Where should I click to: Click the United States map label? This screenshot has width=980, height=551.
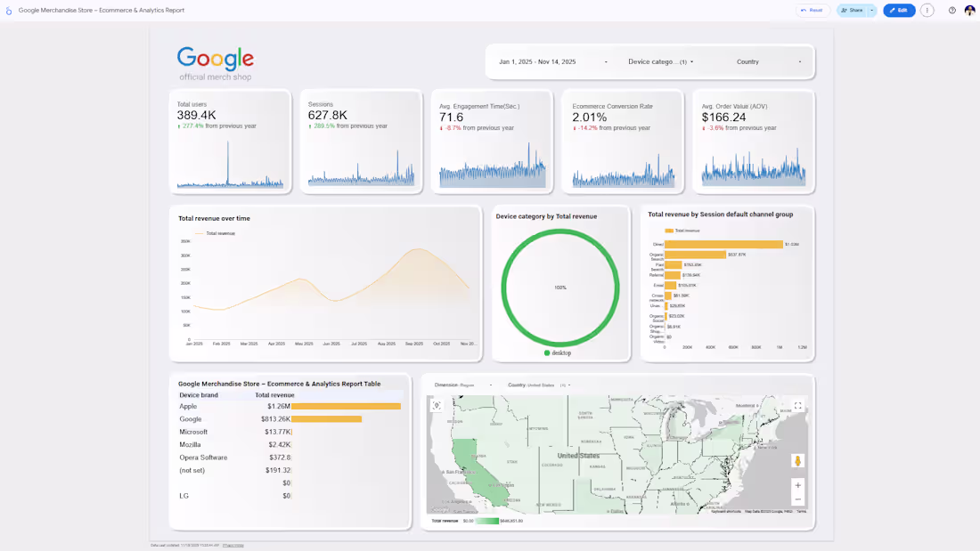(x=578, y=456)
